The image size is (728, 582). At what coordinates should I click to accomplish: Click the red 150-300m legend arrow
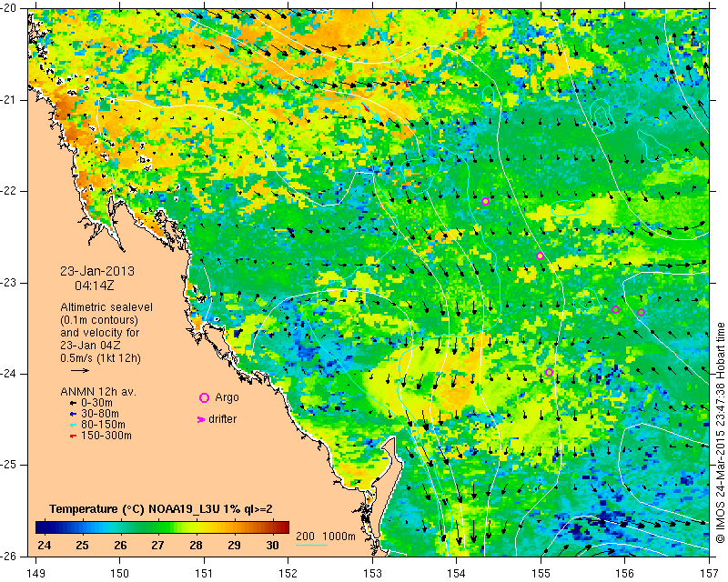point(73,436)
